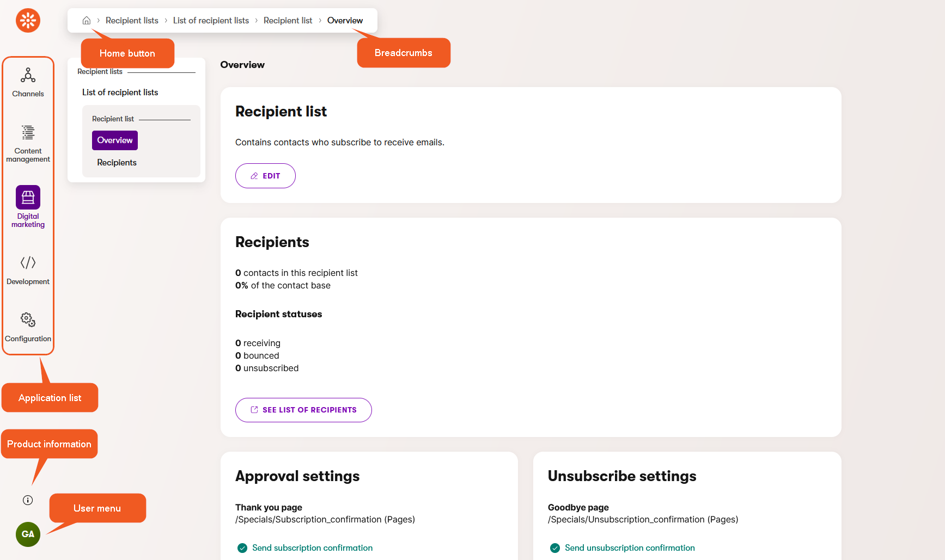Click the Overview breadcrumb item
This screenshot has height=560, width=945.
[x=345, y=21]
